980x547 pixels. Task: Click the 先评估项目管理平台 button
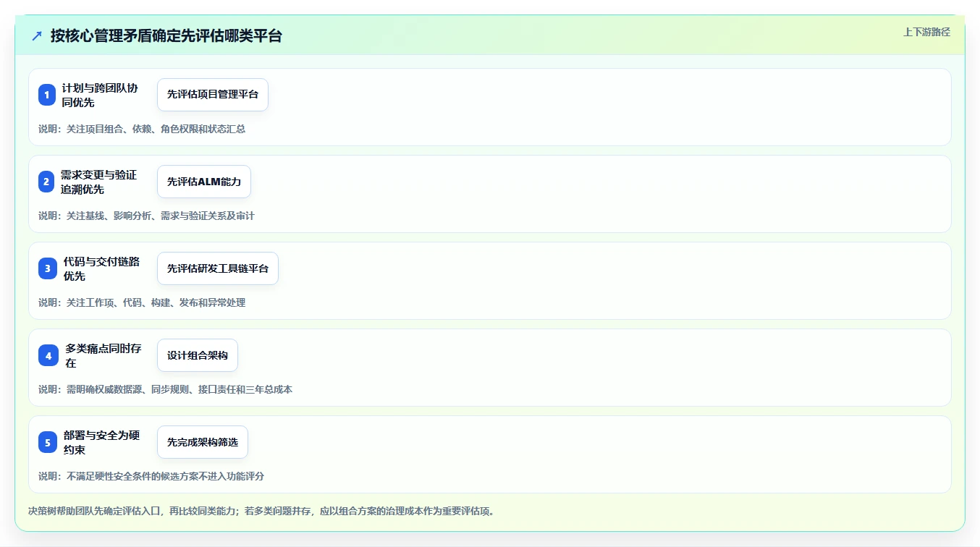[213, 95]
